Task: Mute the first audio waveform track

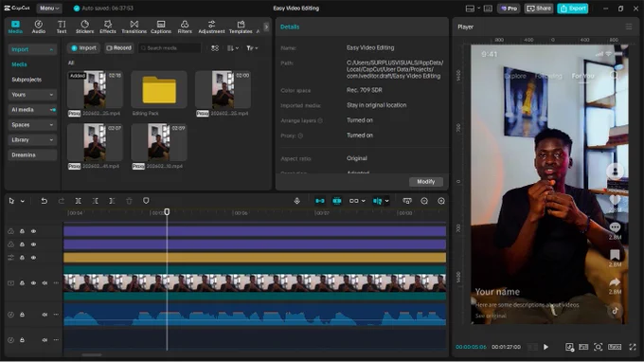Action: (x=45, y=315)
